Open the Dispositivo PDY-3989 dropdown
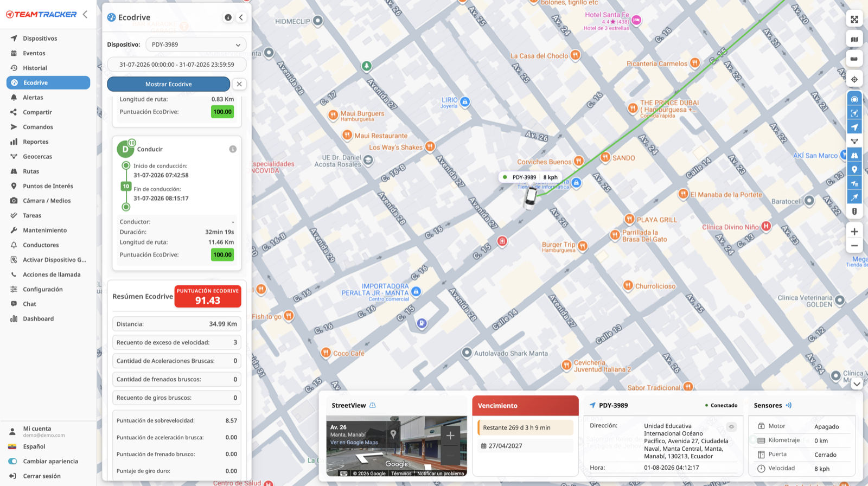Viewport: 868px width, 486px height. point(196,44)
